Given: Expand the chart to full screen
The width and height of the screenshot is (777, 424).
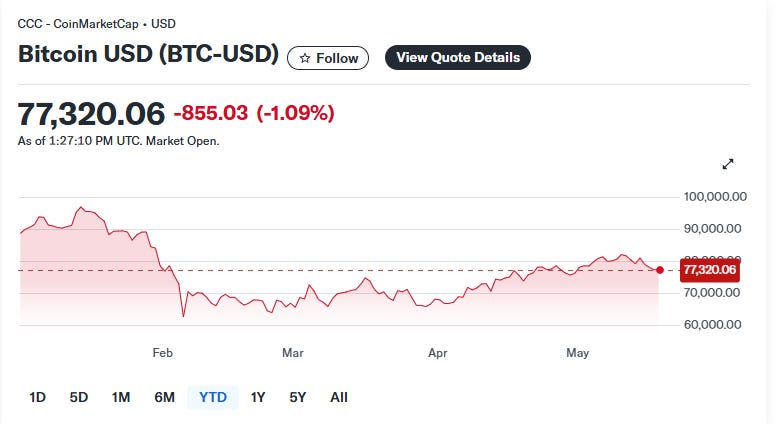Looking at the screenshot, I should pos(727,164).
